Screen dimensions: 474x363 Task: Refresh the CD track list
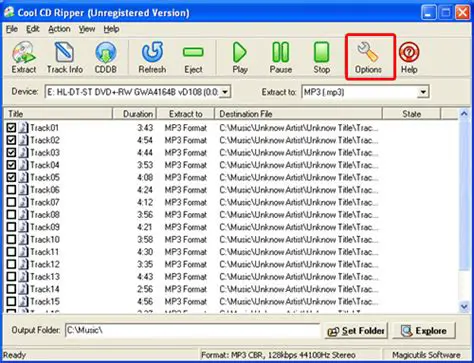(x=152, y=57)
